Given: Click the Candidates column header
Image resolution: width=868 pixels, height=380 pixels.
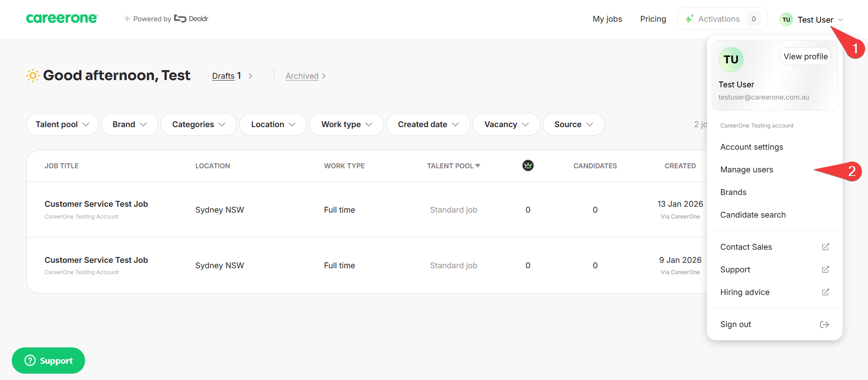Looking at the screenshot, I should coord(595,166).
